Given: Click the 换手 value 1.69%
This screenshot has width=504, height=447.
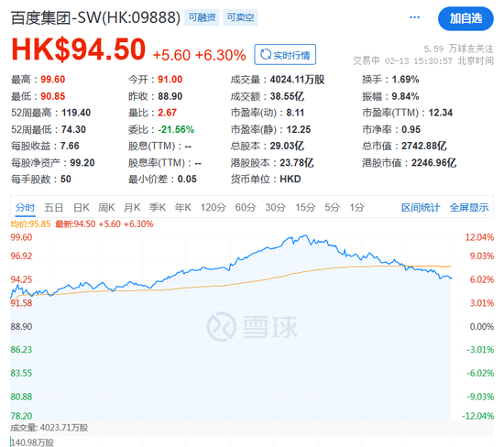Looking at the screenshot, I should click(x=405, y=80).
